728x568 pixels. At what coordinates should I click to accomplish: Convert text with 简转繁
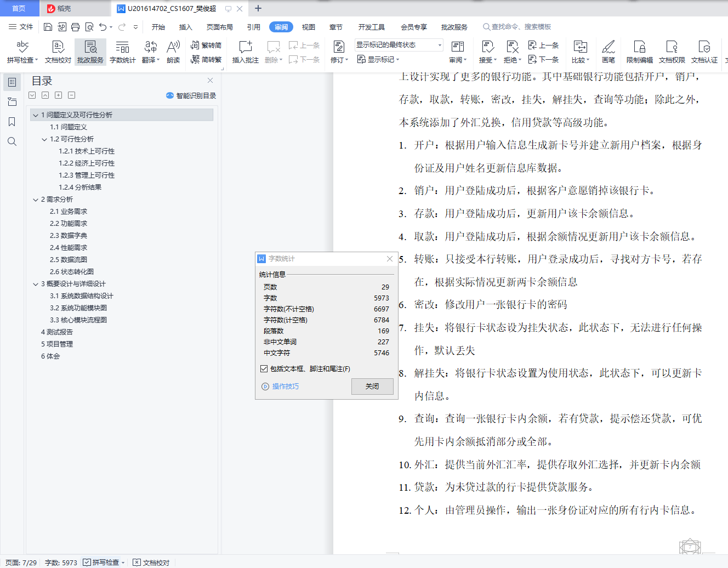pyautogui.click(x=206, y=60)
